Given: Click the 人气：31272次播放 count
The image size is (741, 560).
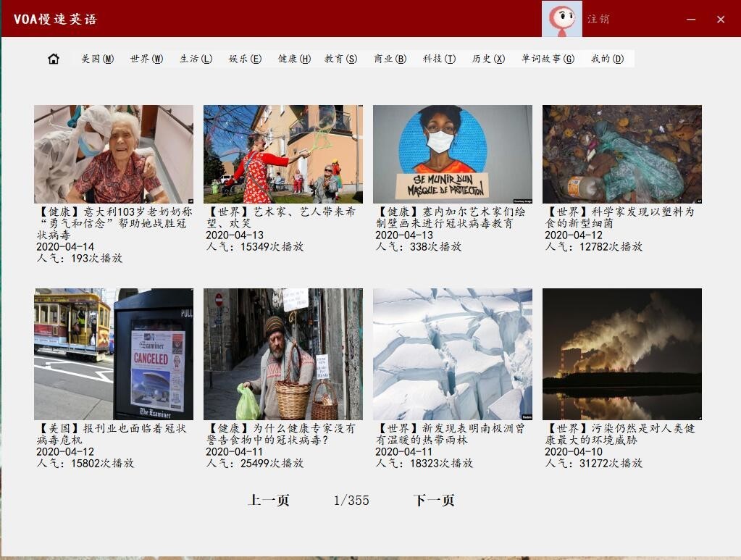Looking at the screenshot, I should click(593, 463).
